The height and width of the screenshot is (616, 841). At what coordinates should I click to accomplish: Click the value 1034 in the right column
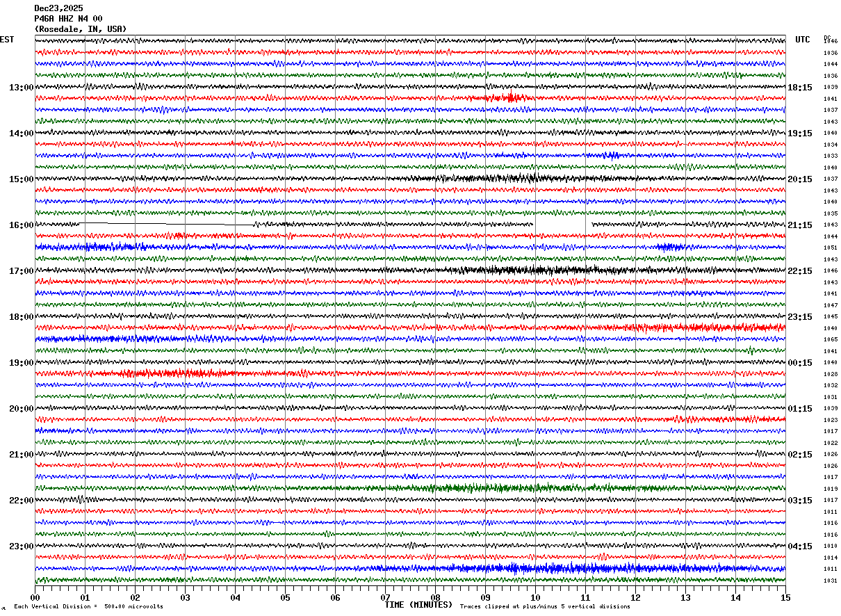pyautogui.click(x=831, y=145)
